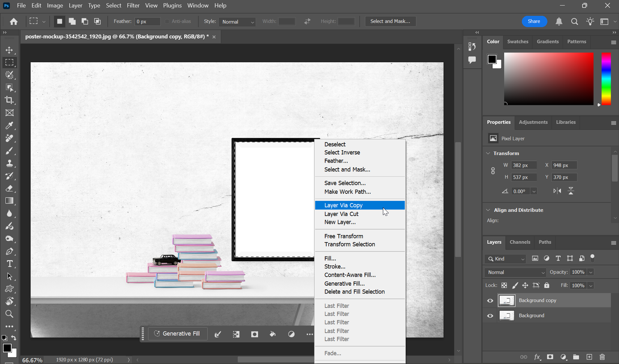The width and height of the screenshot is (619, 364).
Task: Pick a hue on the vertical color slider
Action: click(606, 79)
